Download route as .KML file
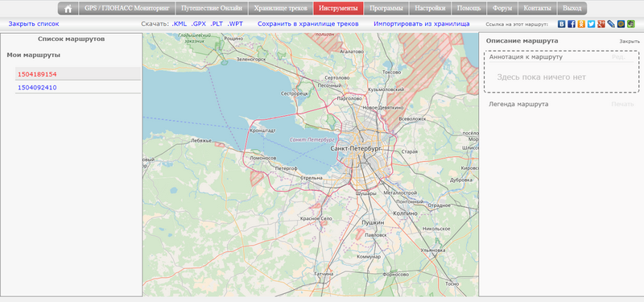 [x=179, y=24]
